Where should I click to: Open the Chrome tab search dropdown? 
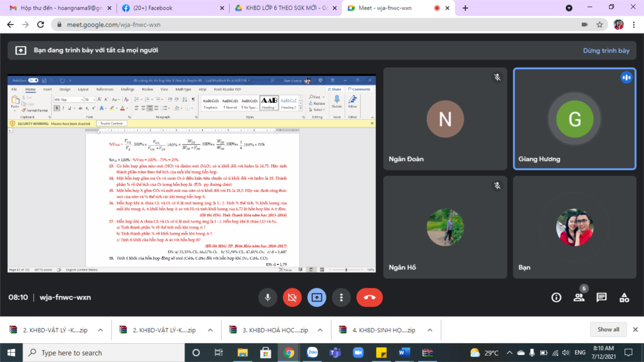coord(569,8)
